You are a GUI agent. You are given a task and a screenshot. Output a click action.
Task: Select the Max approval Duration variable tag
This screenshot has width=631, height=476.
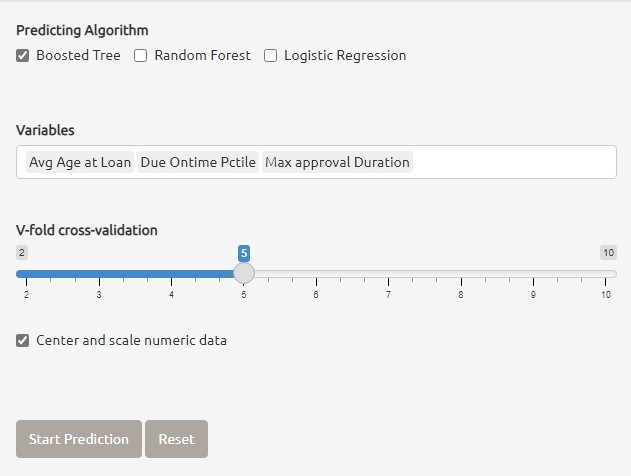(337, 162)
